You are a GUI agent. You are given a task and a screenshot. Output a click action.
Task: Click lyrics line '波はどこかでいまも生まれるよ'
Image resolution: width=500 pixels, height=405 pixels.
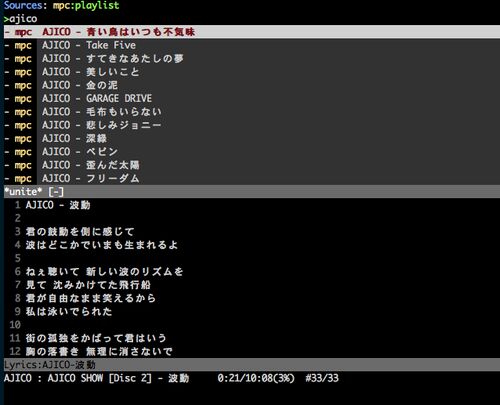click(x=102, y=245)
